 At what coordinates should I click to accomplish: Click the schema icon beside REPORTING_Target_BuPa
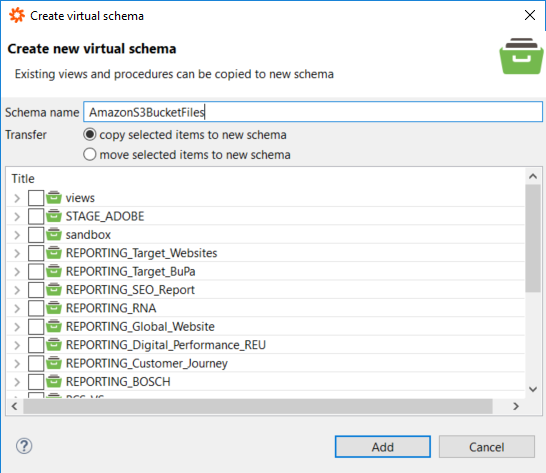(54, 271)
